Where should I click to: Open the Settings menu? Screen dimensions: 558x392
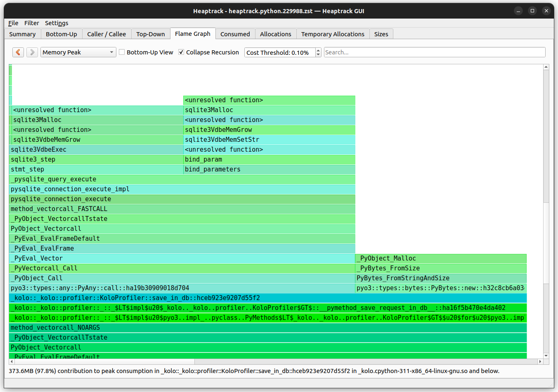57,23
